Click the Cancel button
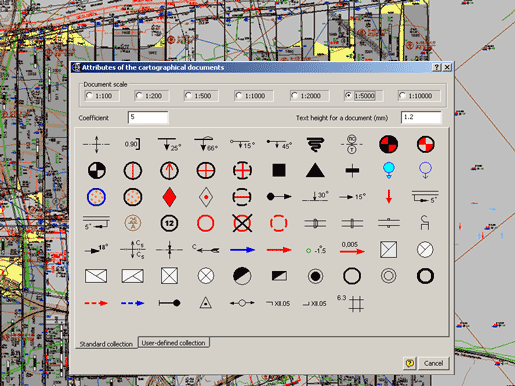Image resolution: width=515 pixels, height=386 pixels. 433,363
